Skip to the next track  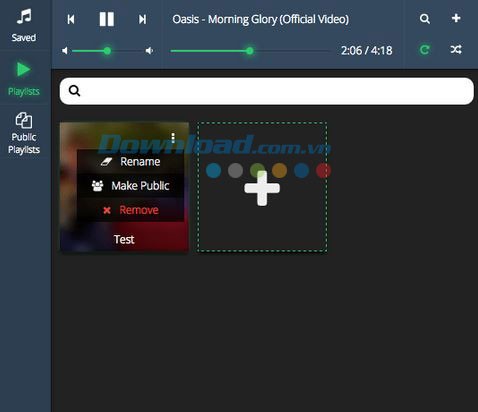(142, 19)
